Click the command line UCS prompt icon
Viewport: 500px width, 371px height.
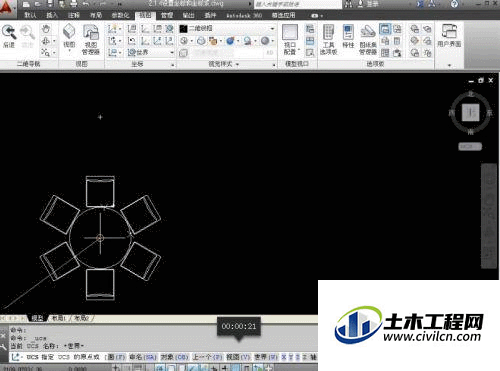tap(15, 357)
